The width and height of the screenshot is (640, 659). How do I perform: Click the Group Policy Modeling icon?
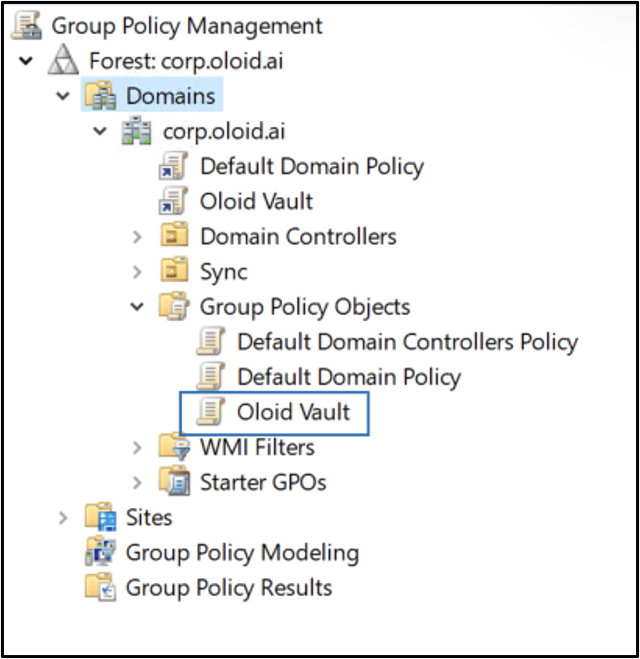coord(100,551)
